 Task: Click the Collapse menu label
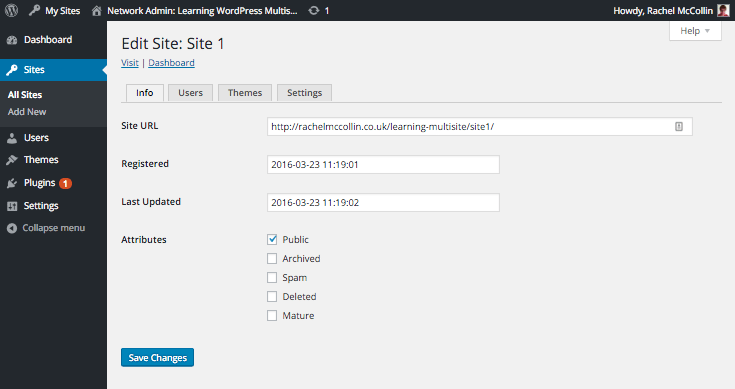click(x=54, y=228)
